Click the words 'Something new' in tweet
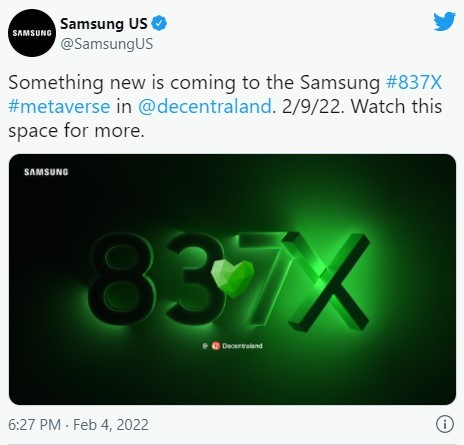464x445 pixels. pos(77,83)
